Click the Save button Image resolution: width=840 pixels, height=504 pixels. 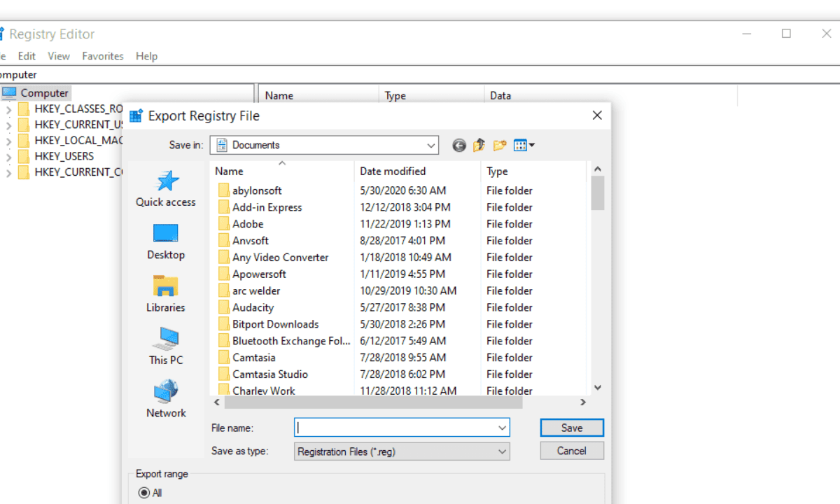(x=571, y=427)
